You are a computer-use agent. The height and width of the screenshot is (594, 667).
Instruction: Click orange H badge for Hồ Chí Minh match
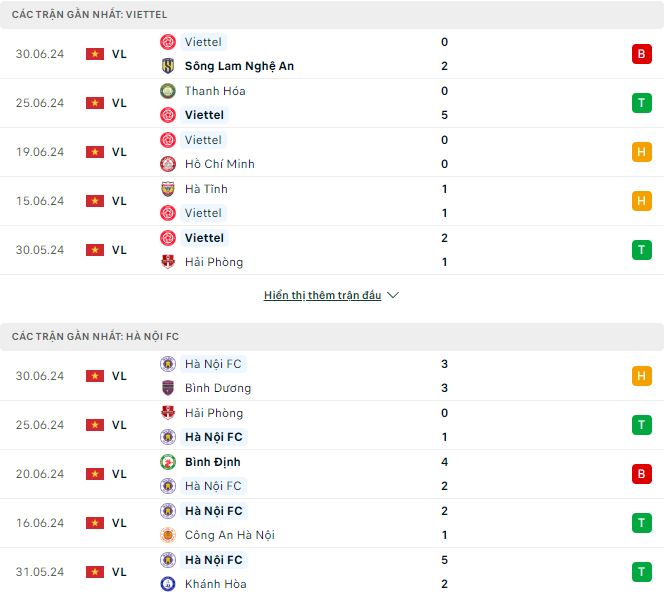click(x=641, y=152)
